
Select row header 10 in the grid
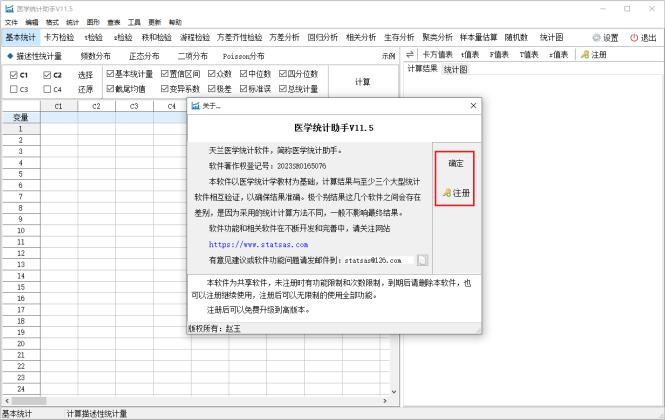click(21, 230)
